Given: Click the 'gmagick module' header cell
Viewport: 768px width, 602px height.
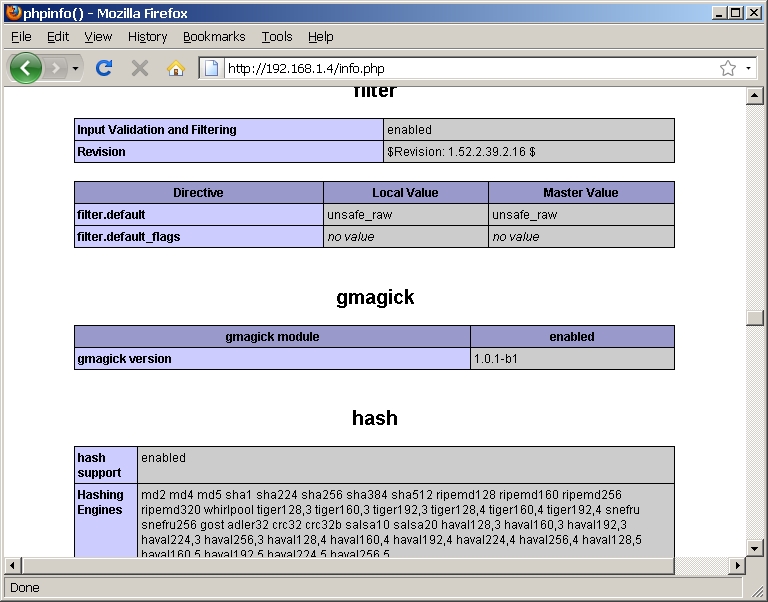Looking at the screenshot, I should coord(272,337).
